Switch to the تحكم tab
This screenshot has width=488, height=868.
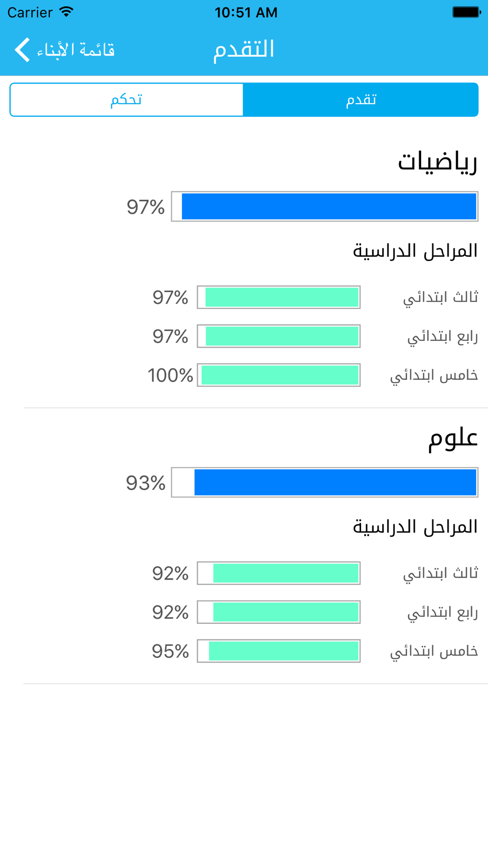point(126,100)
